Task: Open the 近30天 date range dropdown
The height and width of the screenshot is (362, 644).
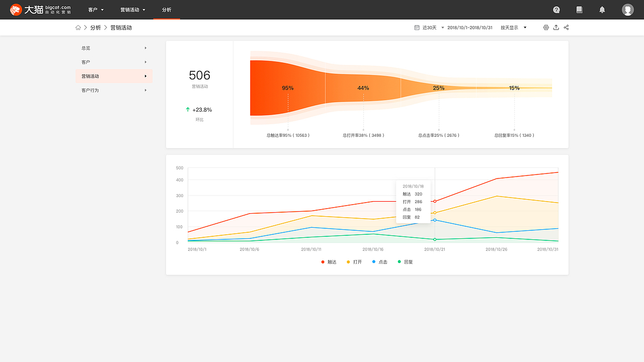Action: tap(433, 28)
